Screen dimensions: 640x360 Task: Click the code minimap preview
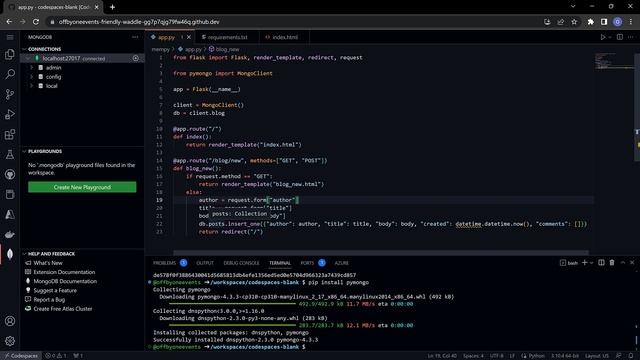click(x=613, y=61)
